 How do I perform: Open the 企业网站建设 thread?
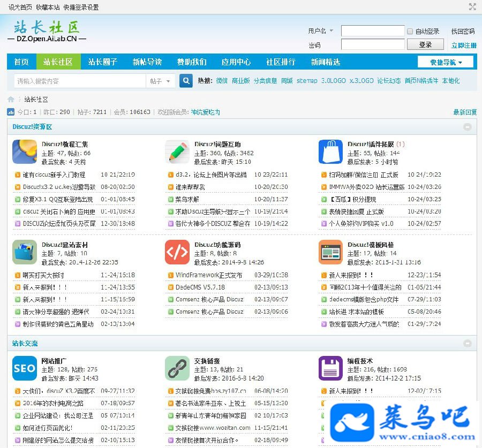58,416
